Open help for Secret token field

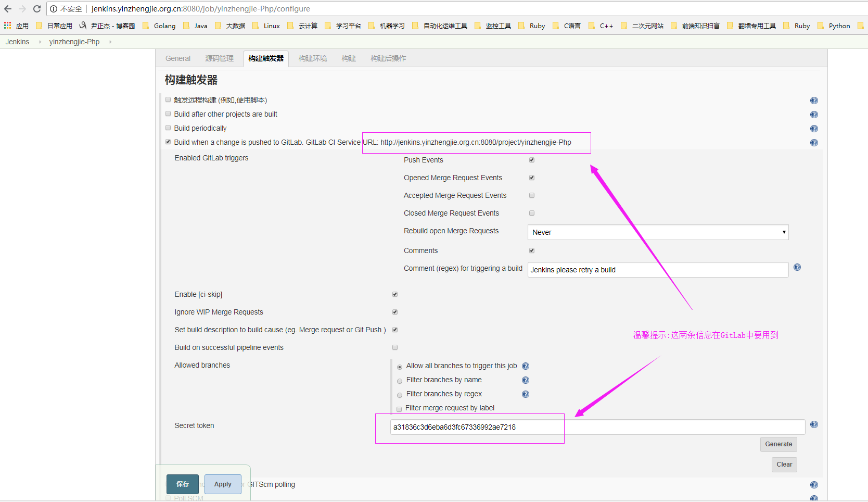[814, 424]
